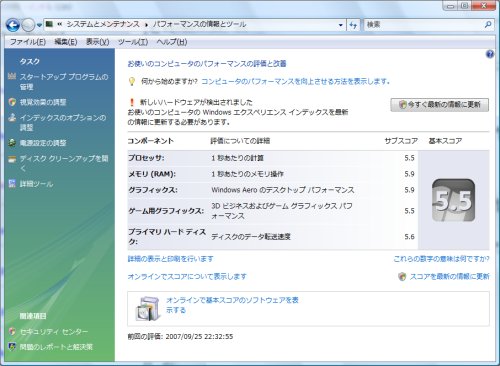The height and width of the screenshot is (366, 500).
Task: Open スタートアップ プログラムの管理 task link
Action: [64, 82]
